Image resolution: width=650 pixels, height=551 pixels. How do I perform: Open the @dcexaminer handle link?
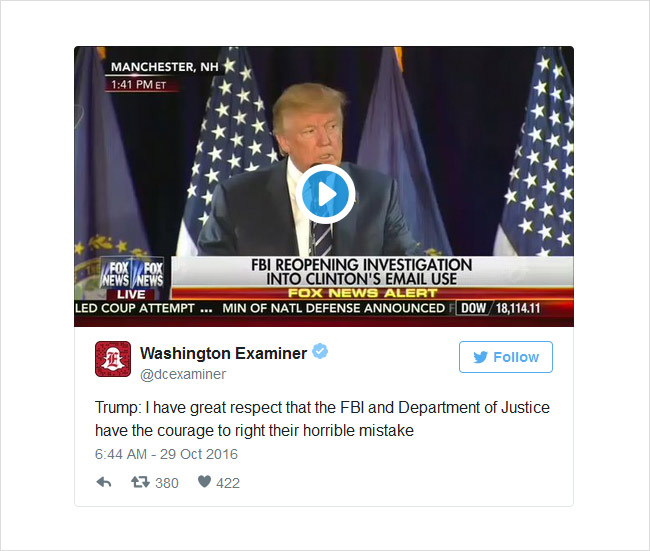tap(183, 374)
